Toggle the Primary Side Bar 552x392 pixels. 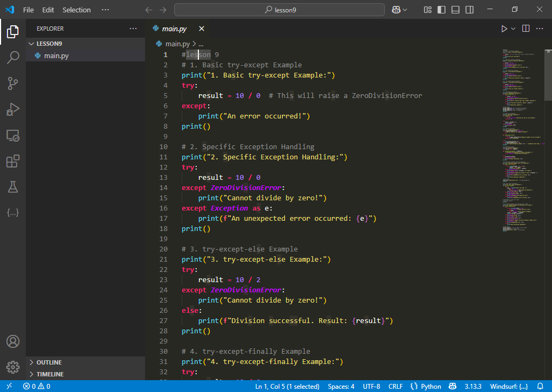coord(441,10)
